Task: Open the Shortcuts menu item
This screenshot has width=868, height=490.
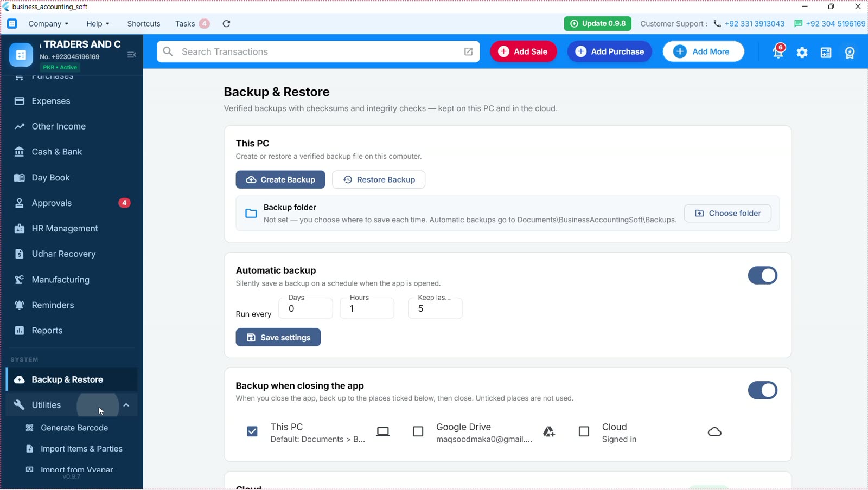Action: pyautogui.click(x=144, y=23)
